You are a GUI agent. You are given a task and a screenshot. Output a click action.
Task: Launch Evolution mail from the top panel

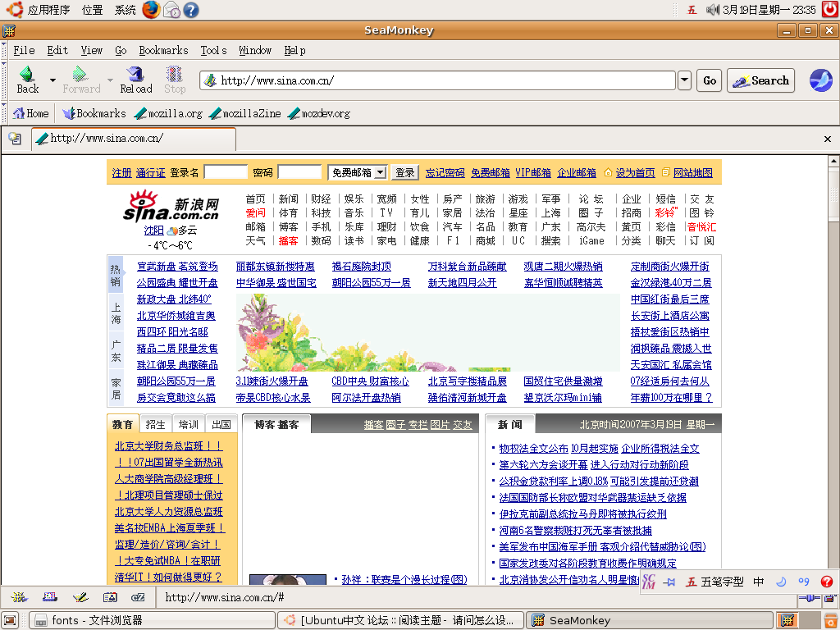point(171,10)
